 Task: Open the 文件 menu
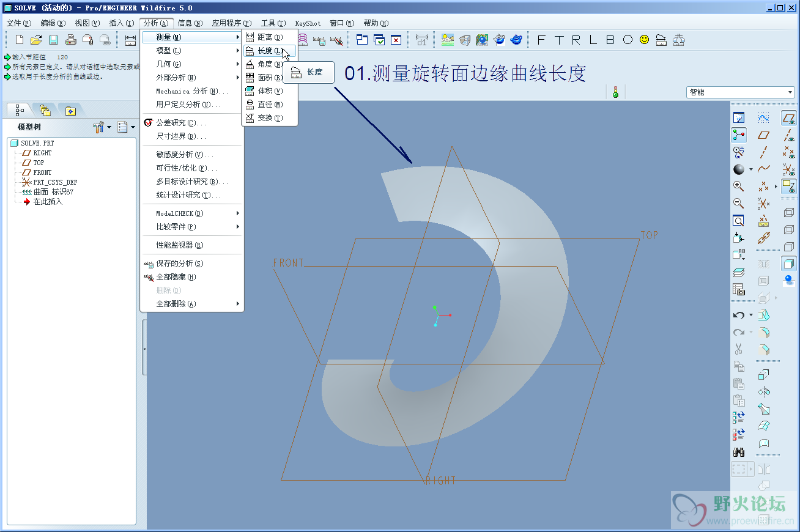tap(19, 23)
